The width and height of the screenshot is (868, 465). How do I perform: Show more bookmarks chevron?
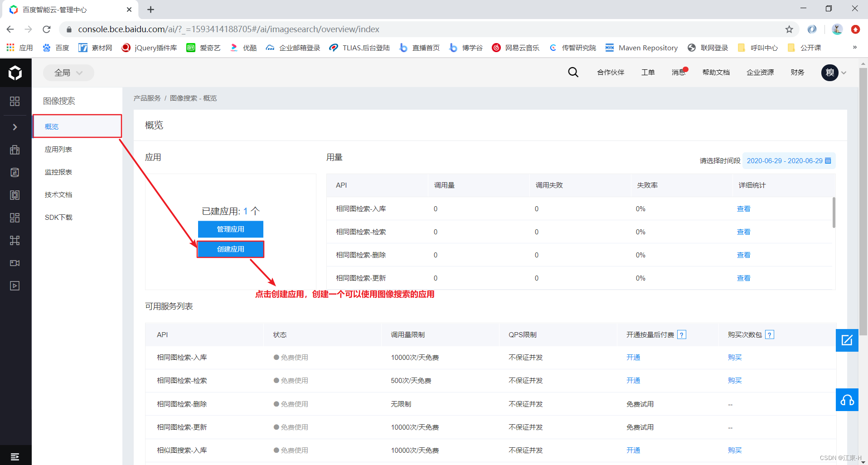point(855,47)
